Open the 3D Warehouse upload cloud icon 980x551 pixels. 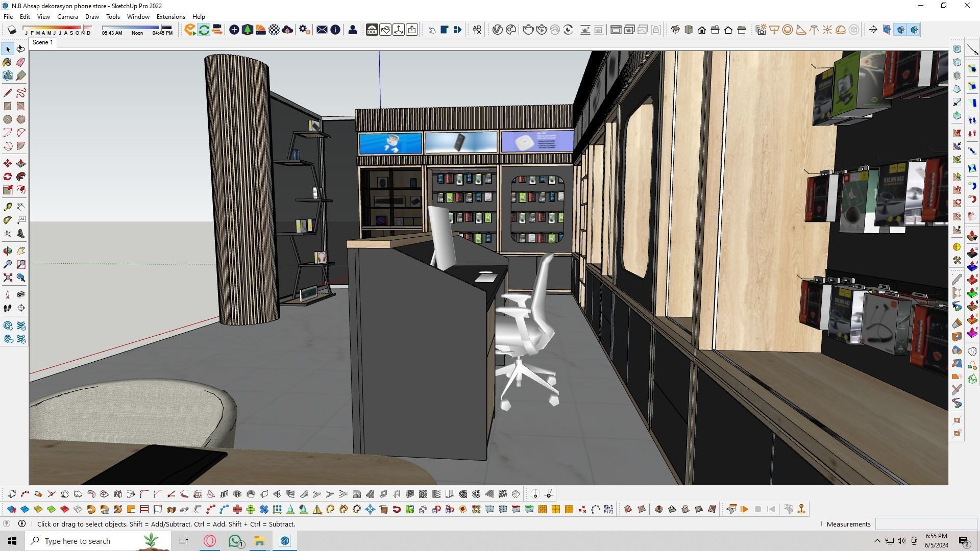click(x=287, y=30)
